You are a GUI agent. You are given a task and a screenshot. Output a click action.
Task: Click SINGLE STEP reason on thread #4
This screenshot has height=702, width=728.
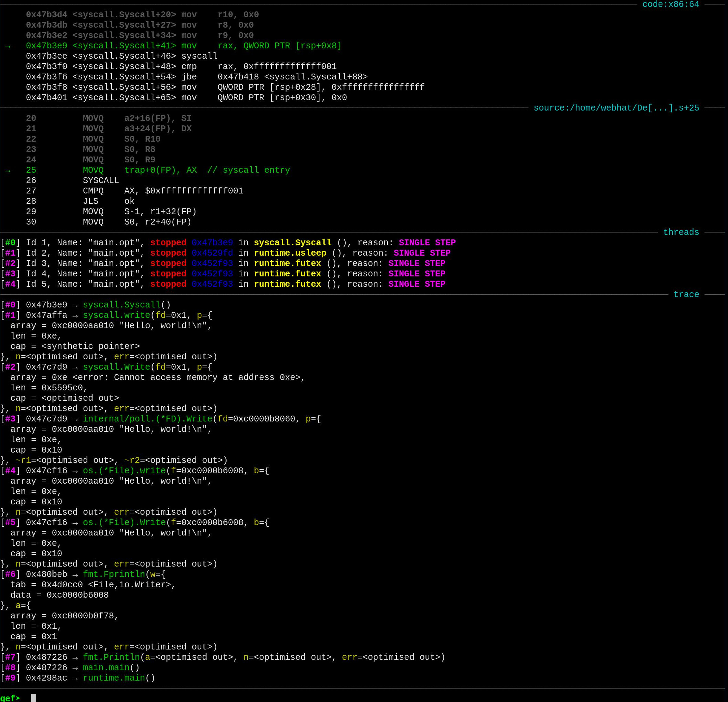(x=417, y=284)
